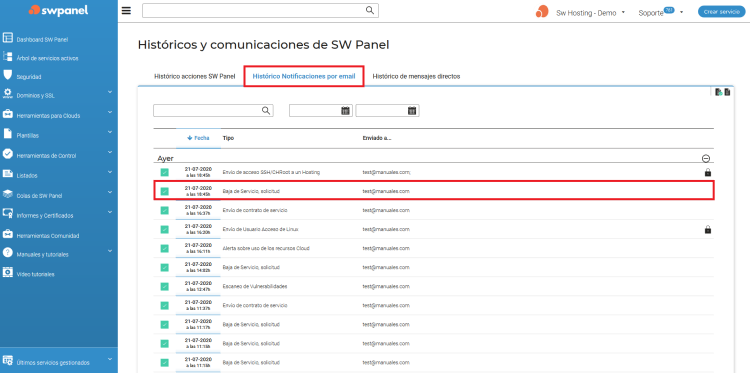
Task: Toggle checkbox for Escaneo de Vulnerabilidades row
Action: [165, 286]
